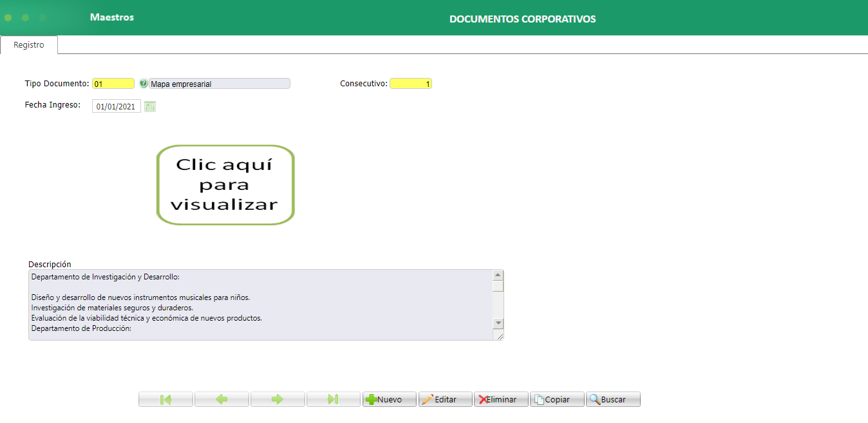Screen dimensions: 868x423
Task: Create a new record with Nuevo
Action: coord(389,399)
